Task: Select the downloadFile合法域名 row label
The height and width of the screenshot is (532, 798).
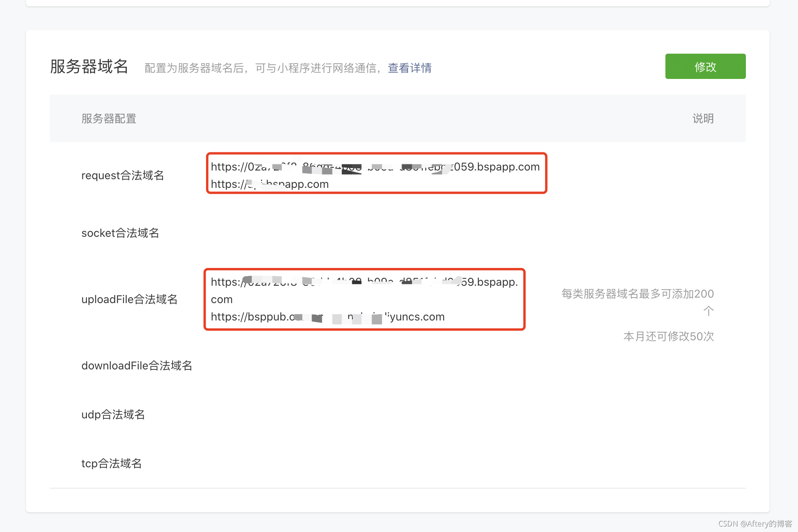Action: point(137,365)
